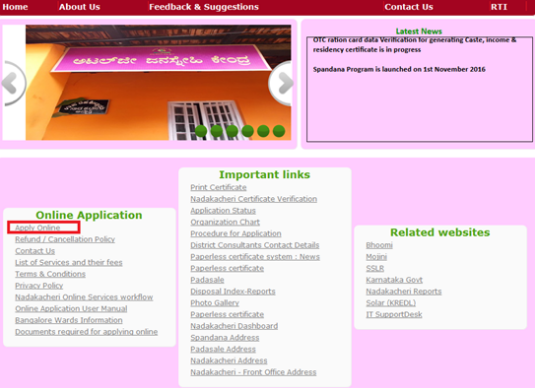This screenshot has width=535, height=388.
Task: Open Documents required for applying online
Action: click(x=86, y=332)
